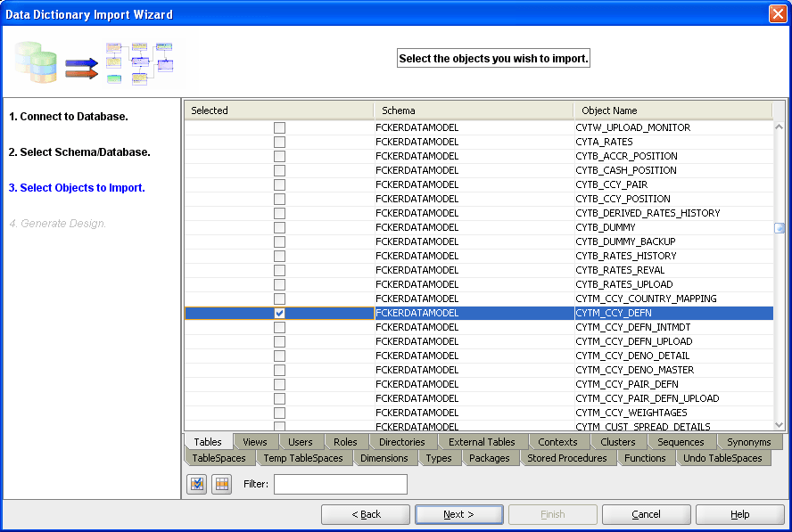Click into the Filter text field
Viewport: 792px width, 532px height.
tap(341, 484)
